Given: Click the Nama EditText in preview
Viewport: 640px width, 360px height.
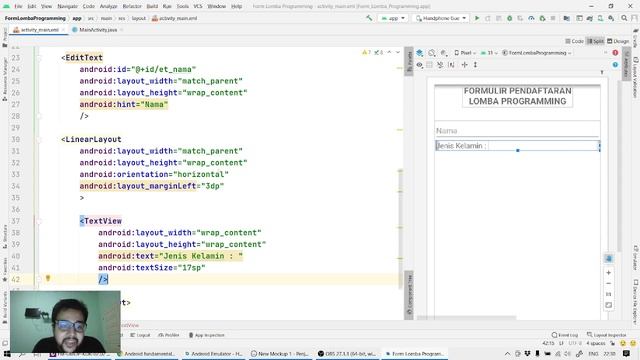Looking at the screenshot, I should (x=517, y=131).
